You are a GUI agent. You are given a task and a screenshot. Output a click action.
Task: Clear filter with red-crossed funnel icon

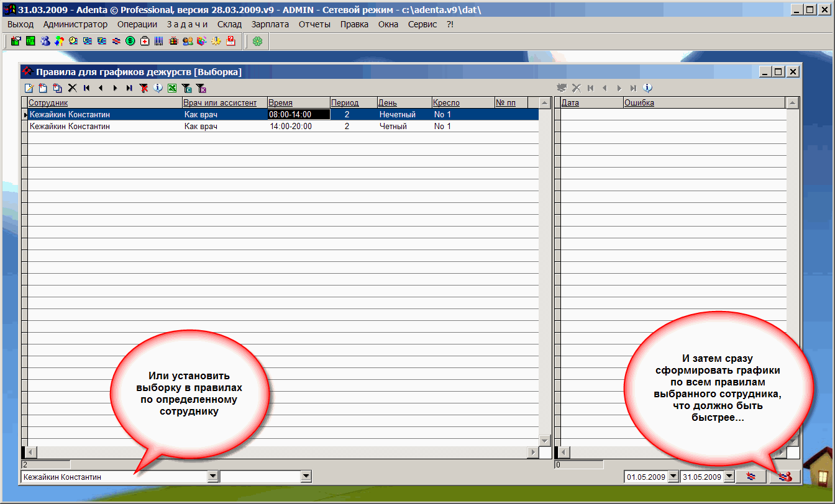(x=144, y=88)
